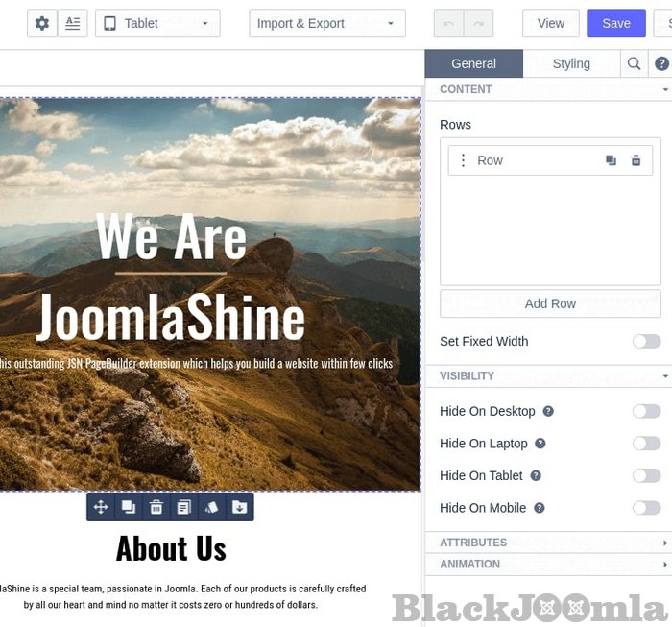Open the Import & Export dropdown

coord(326,23)
